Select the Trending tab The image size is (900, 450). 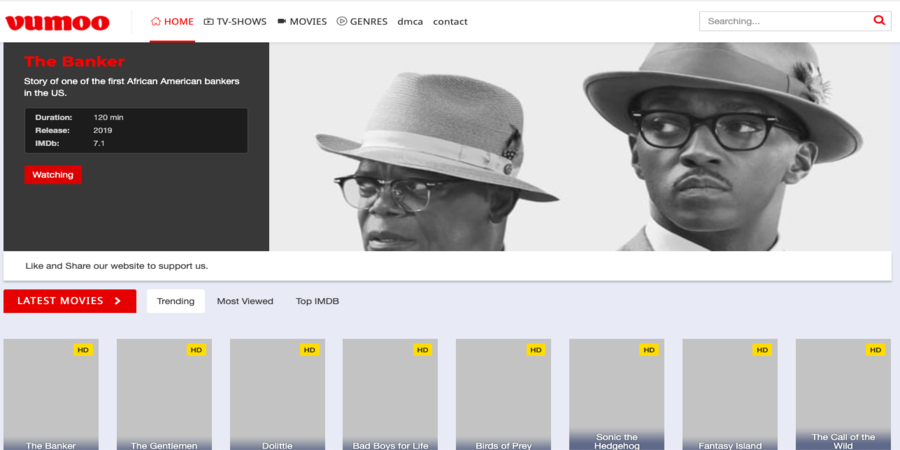point(176,301)
